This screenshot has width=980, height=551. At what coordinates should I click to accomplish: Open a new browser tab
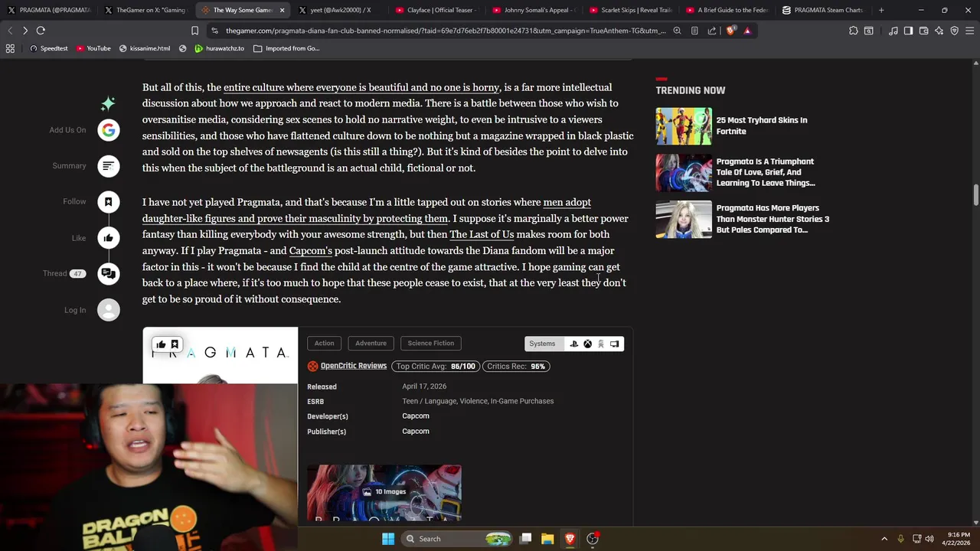pos(881,10)
